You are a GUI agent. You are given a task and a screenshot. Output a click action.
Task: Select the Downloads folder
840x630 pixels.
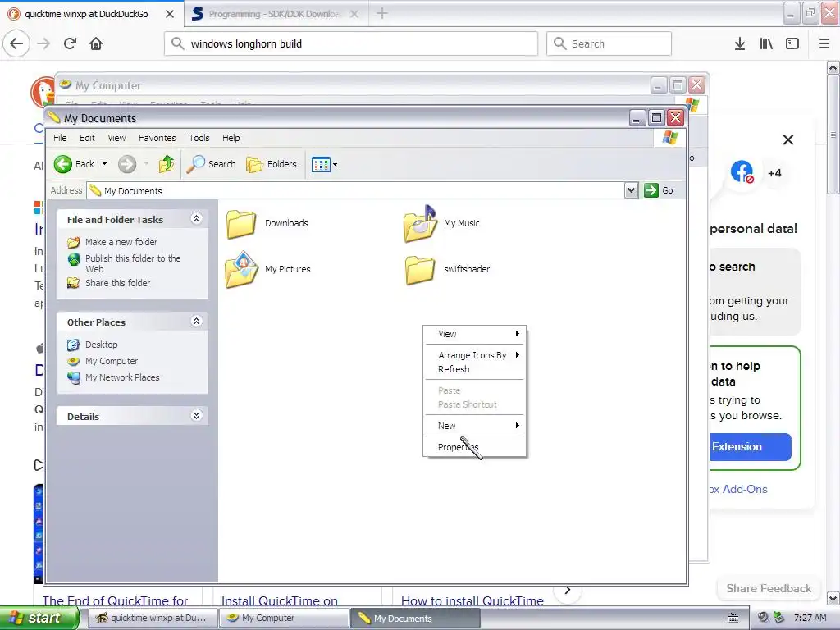tap(267, 223)
